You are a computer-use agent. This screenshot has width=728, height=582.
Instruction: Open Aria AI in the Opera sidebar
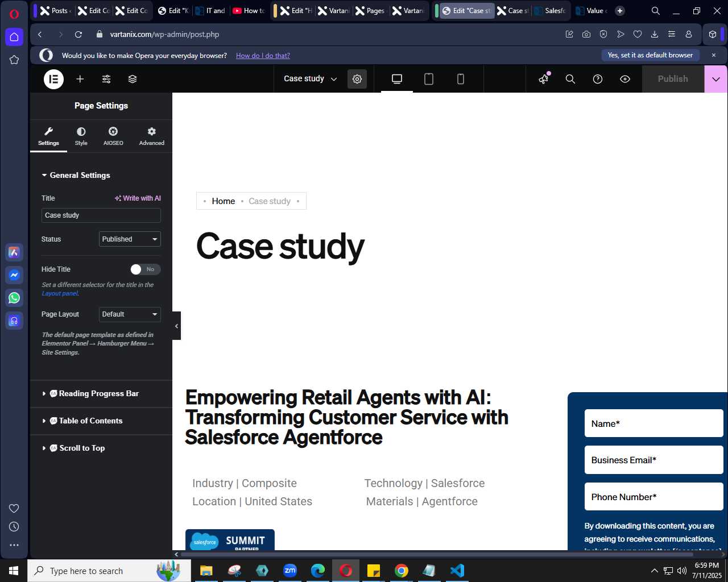pos(14,252)
